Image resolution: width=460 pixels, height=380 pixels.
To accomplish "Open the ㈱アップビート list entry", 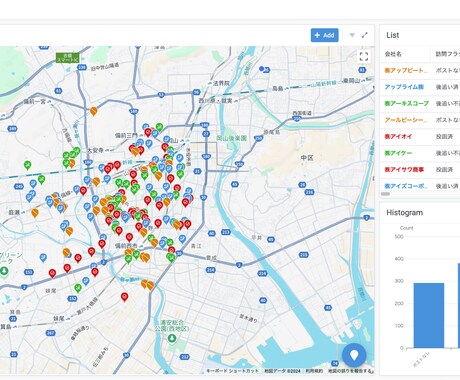I will [x=406, y=70].
